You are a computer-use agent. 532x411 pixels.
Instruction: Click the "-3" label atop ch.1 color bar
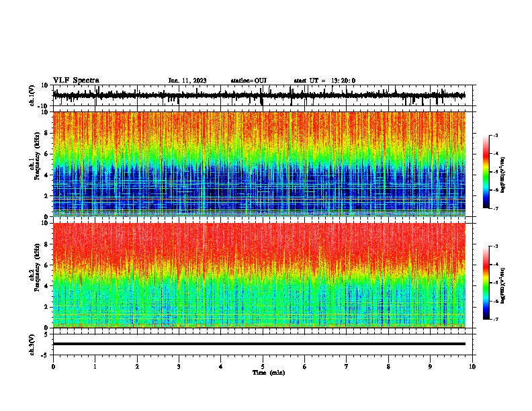click(x=495, y=135)
